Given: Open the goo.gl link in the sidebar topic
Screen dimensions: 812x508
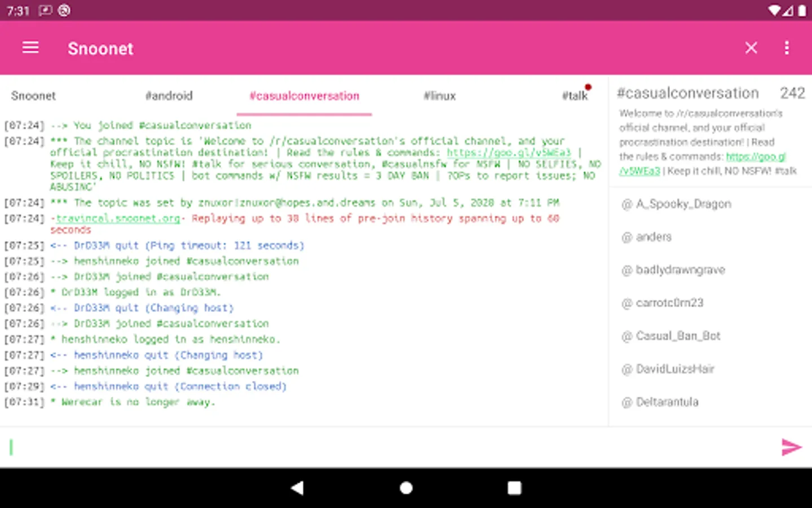Looking at the screenshot, I should point(756,156).
